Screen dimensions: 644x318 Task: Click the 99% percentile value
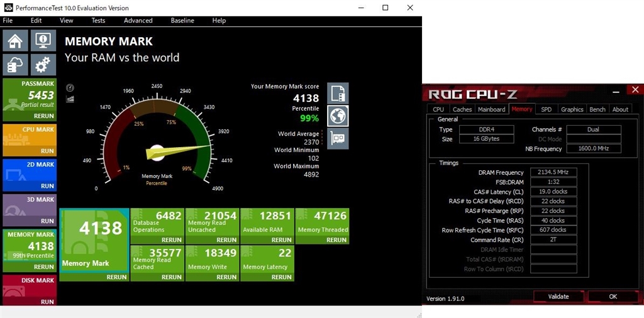tap(309, 119)
